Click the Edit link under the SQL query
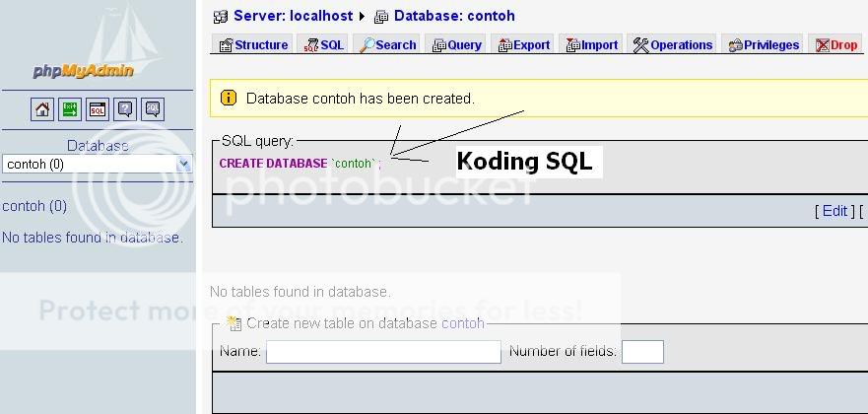Image resolution: width=868 pixels, height=414 pixels. click(x=835, y=211)
